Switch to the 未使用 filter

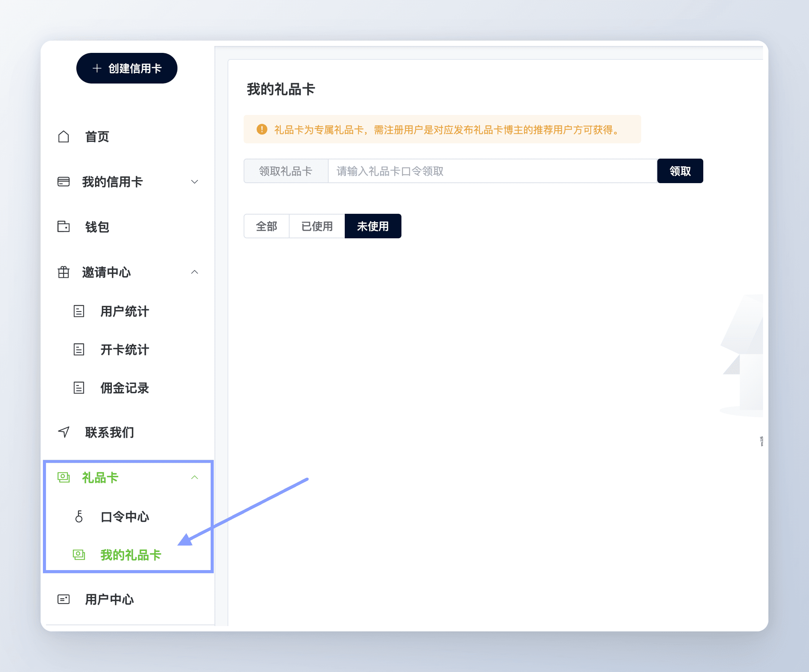373,226
